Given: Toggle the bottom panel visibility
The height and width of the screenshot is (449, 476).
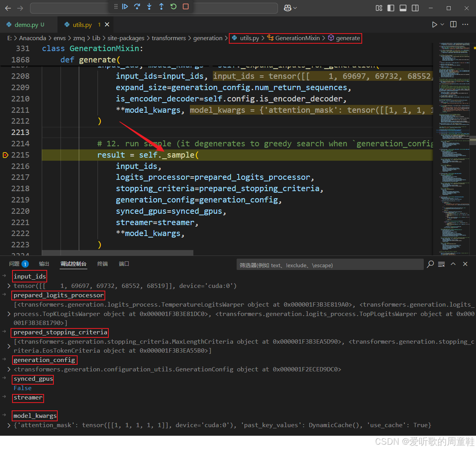Looking at the screenshot, I should (x=403, y=8).
